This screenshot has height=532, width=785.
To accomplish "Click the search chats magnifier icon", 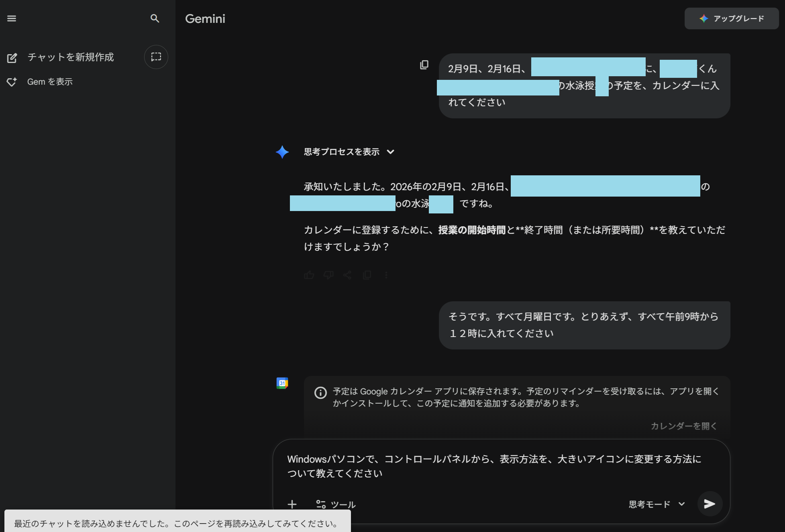I will (x=155, y=18).
